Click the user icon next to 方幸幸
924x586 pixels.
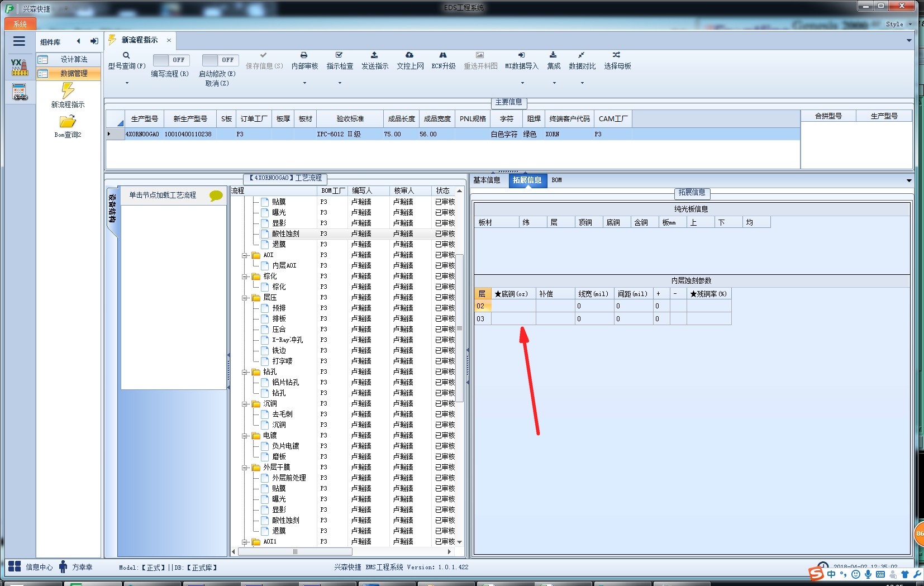[63, 566]
